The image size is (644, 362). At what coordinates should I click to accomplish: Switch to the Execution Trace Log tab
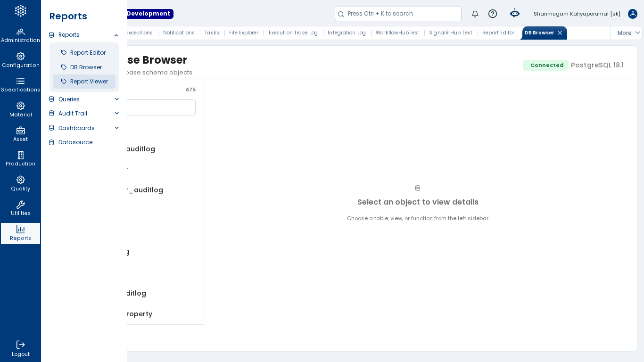293,33
